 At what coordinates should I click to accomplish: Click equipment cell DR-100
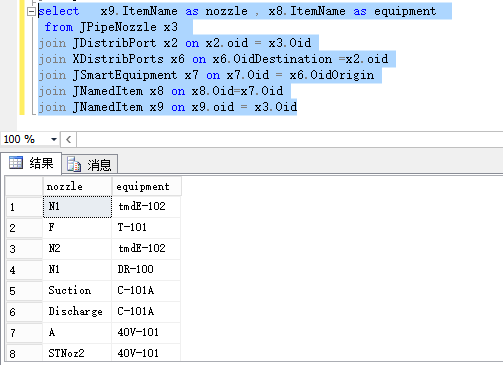click(x=146, y=270)
